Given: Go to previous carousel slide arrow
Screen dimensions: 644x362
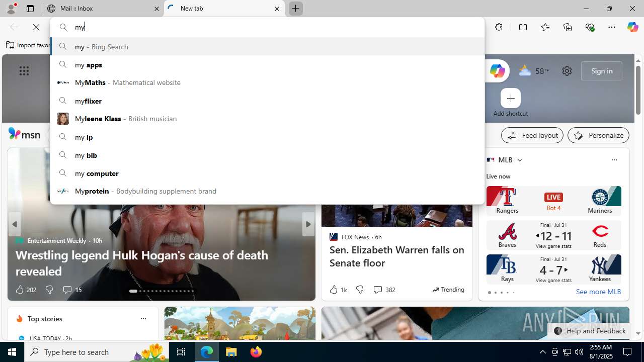Looking at the screenshot, I should (15, 224).
